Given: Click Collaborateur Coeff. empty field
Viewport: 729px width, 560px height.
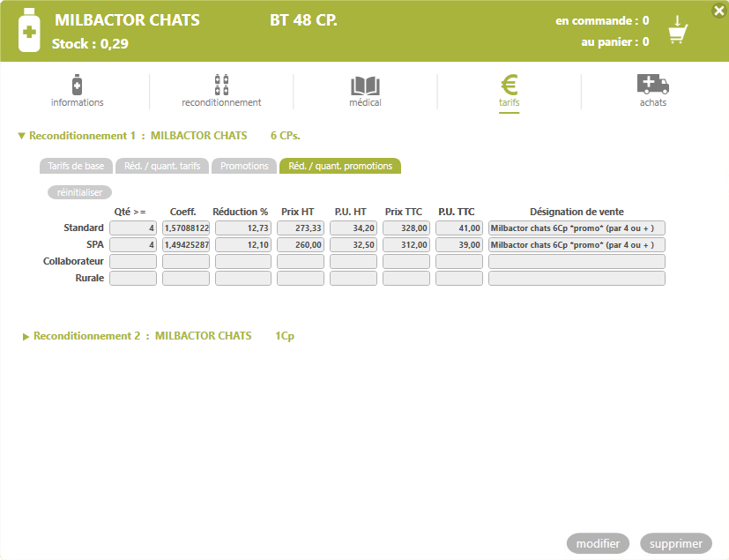Looking at the screenshot, I should (186, 261).
